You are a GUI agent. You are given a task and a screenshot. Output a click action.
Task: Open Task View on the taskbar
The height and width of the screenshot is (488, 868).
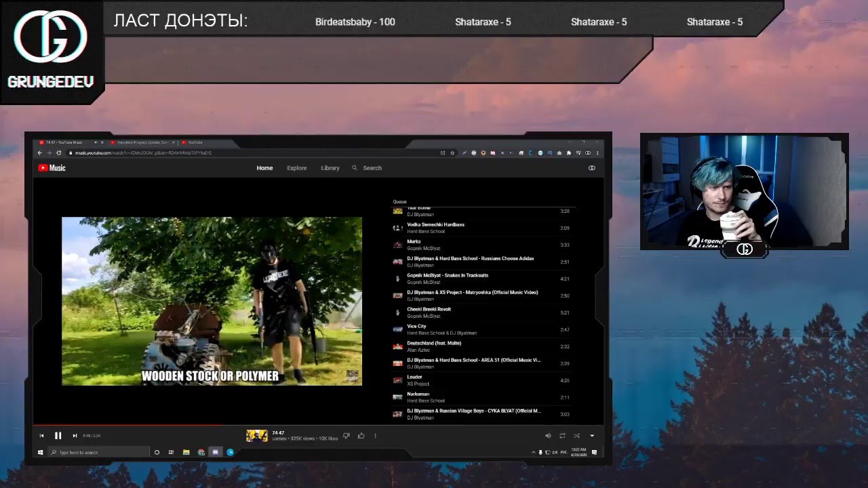point(171,452)
